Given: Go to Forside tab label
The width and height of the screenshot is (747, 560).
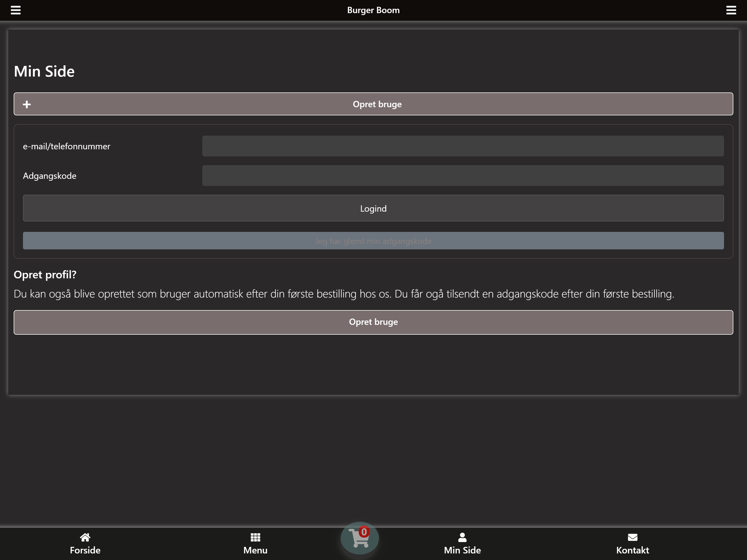Looking at the screenshot, I should coord(85,550).
